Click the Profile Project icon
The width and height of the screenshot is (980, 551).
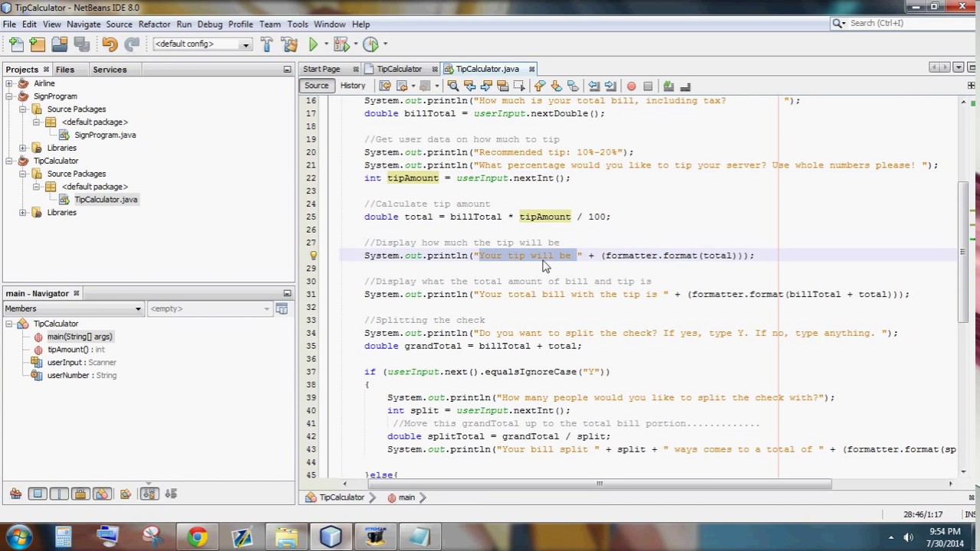(371, 44)
